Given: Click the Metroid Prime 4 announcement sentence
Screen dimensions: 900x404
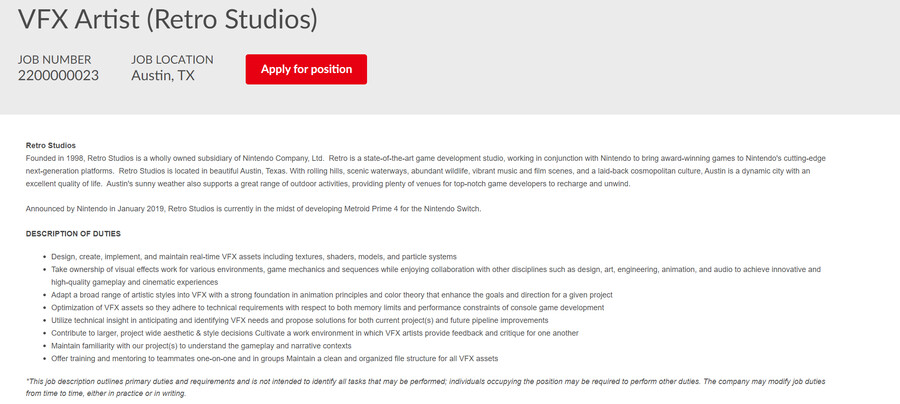Looking at the screenshot, I should (253, 208).
